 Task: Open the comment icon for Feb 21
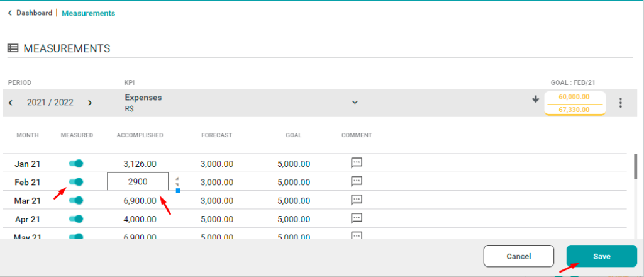pyautogui.click(x=357, y=181)
